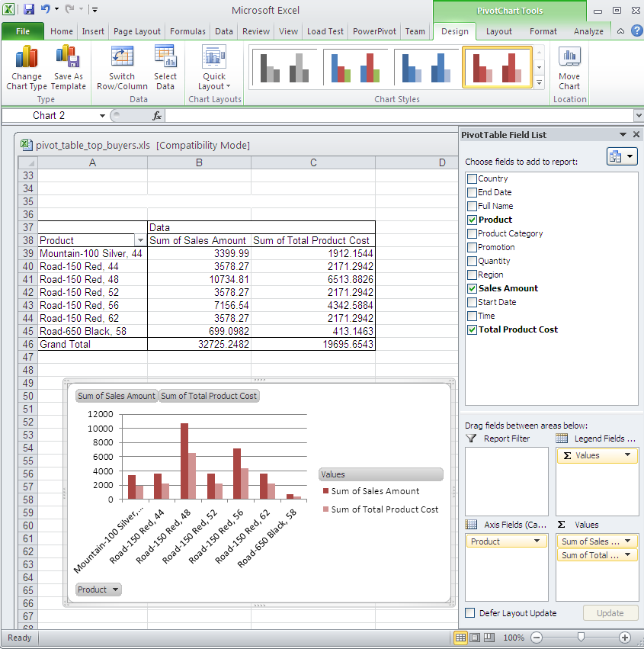Uncheck the Product field
Screen dimensions: 644x649
click(472, 220)
